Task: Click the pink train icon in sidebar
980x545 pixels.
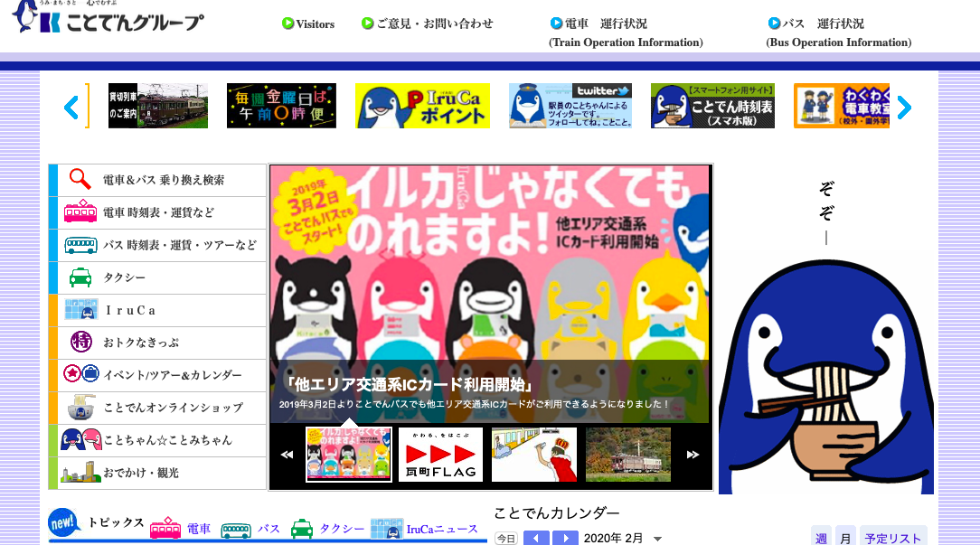Action: [x=80, y=211]
